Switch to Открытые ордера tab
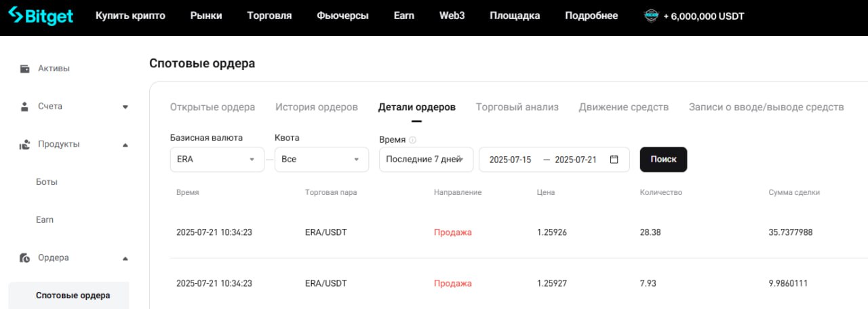The image size is (868, 309). (212, 107)
